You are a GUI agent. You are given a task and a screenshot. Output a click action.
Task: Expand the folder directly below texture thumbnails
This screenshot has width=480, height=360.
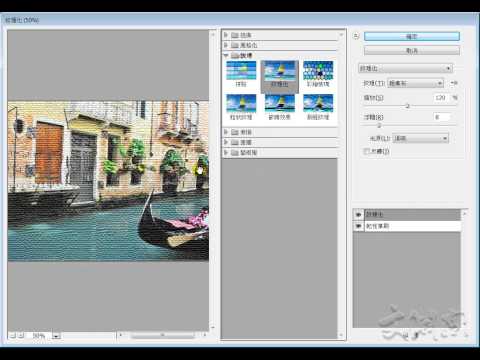pyautogui.click(x=226, y=132)
